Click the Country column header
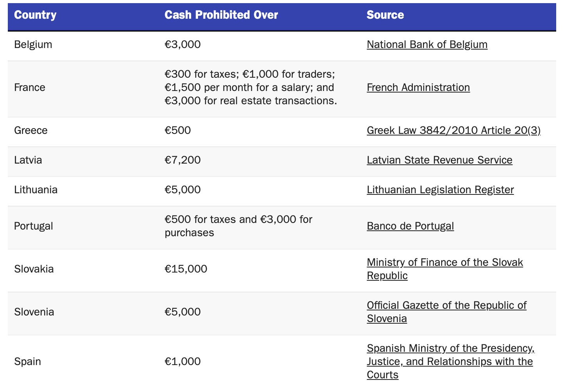Image resolution: width=564 pixels, height=392 pixels. click(x=35, y=15)
